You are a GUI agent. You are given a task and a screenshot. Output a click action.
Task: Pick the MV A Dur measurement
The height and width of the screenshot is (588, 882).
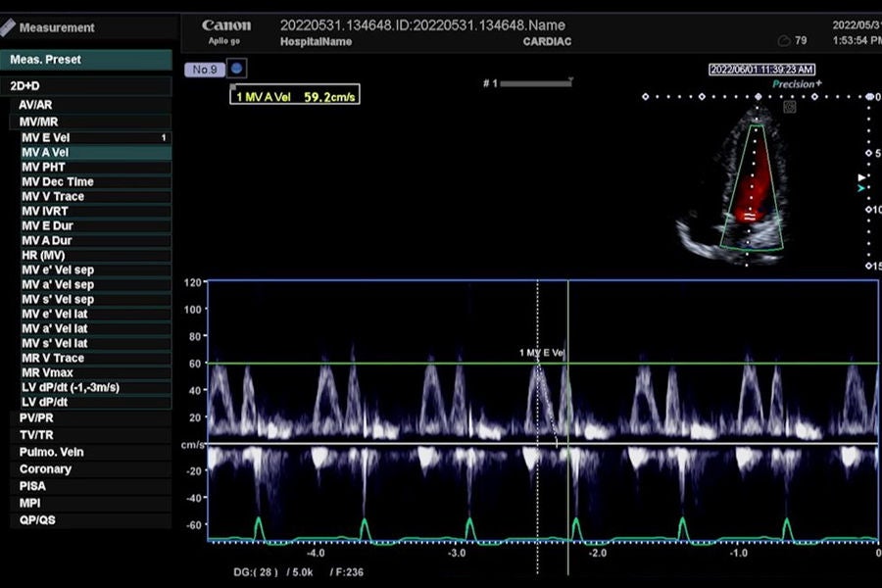tap(96, 240)
